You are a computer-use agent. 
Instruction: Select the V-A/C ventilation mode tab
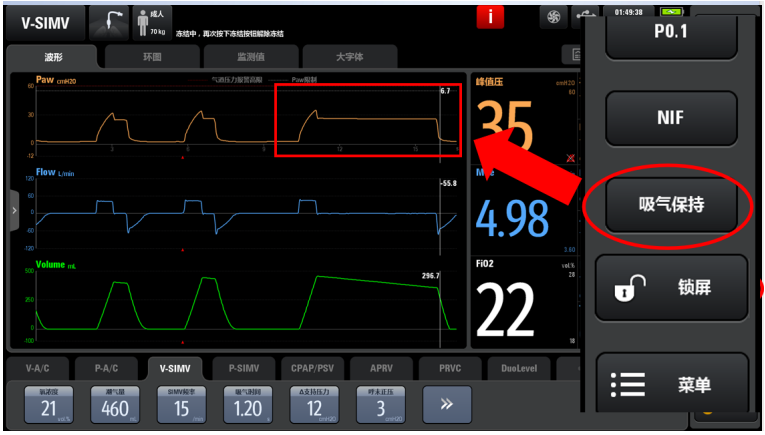[38, 368]
